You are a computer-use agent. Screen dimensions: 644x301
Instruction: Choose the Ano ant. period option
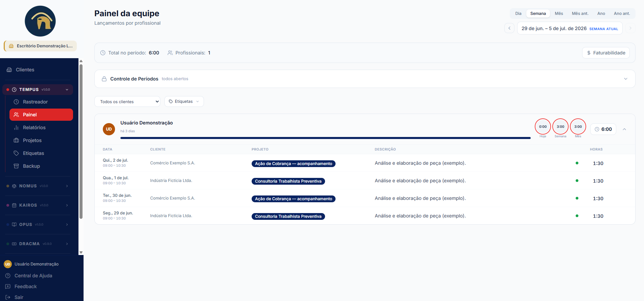click(x=622, y=14)
